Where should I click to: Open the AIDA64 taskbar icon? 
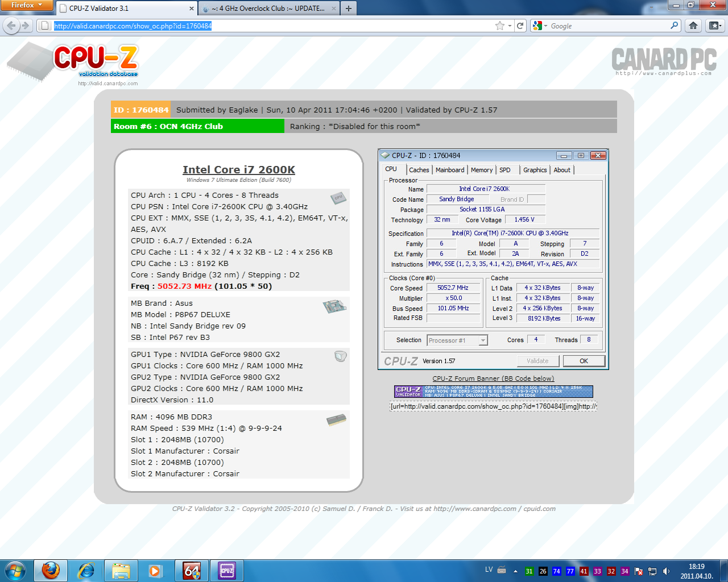(192, 571)
